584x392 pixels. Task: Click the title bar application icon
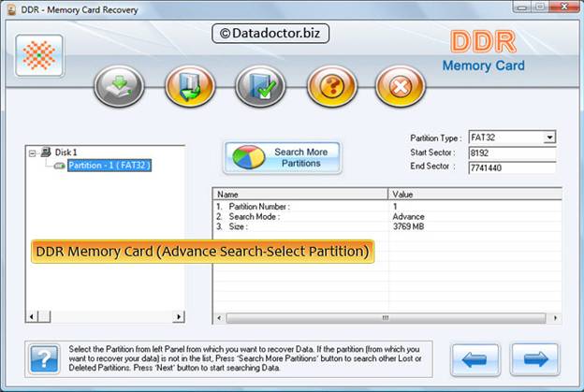click(11, 9)
